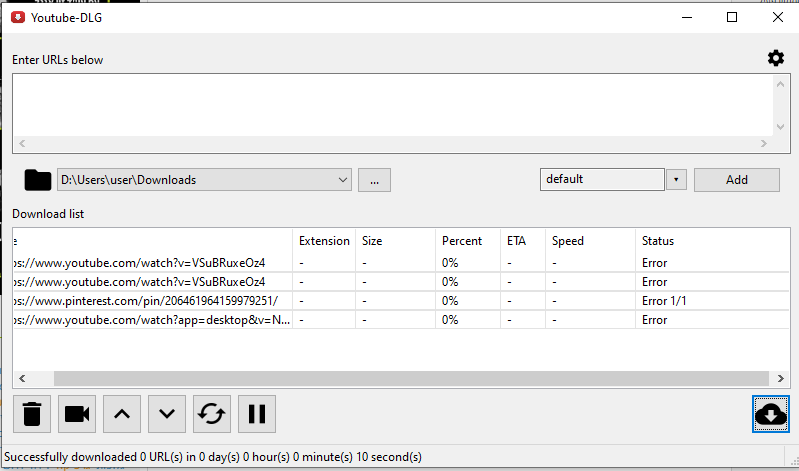The width and height of the screenshot is (799, 471).
Task: Minimize the Youtube-DLG window
Action: (x=687, y=17)
